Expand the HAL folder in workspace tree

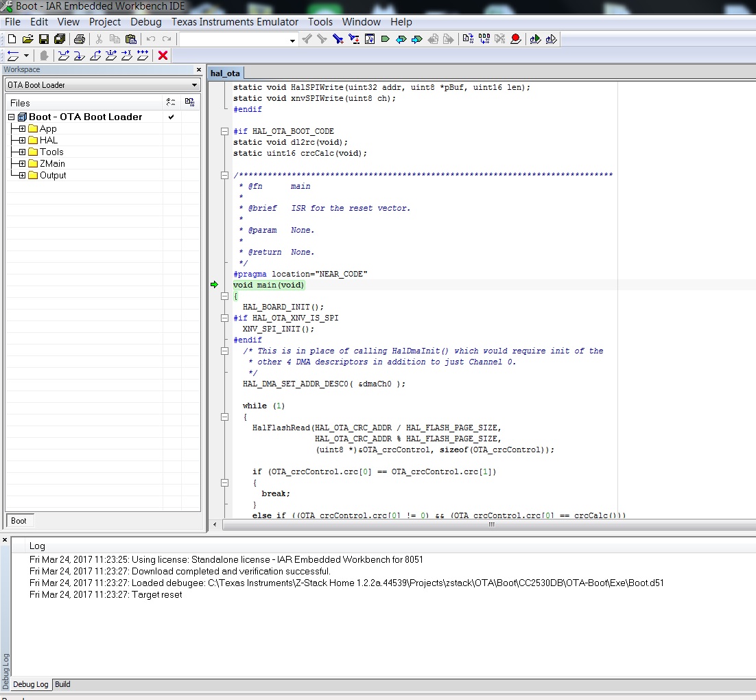point(23,140)
